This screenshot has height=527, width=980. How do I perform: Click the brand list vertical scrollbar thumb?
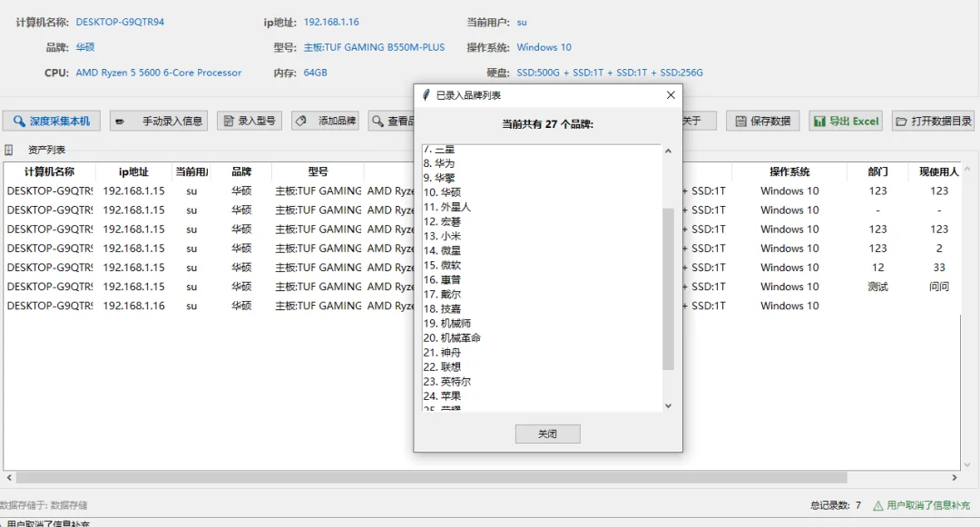(x=668, y=289)
